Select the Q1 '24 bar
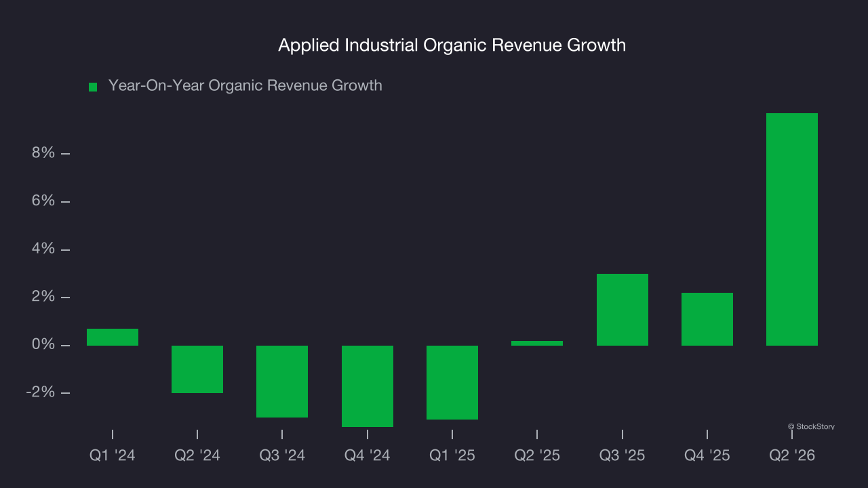Screen dimensions: 868x488 coord(113,337)
